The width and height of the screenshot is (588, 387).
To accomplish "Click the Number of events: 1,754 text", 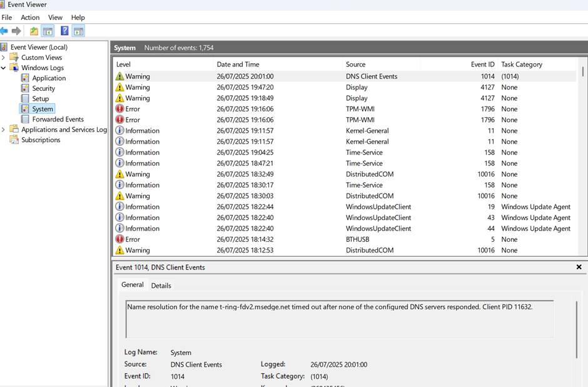I will click(179, 48).
